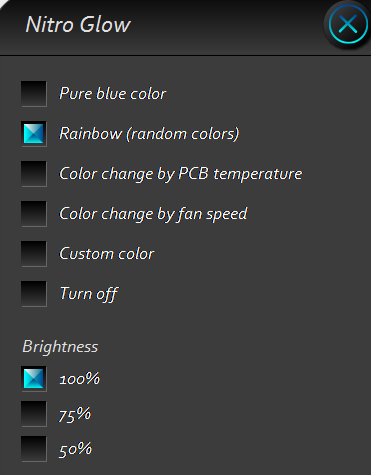Click the Custom color label text
371x475 pixels.
(106, 254)
